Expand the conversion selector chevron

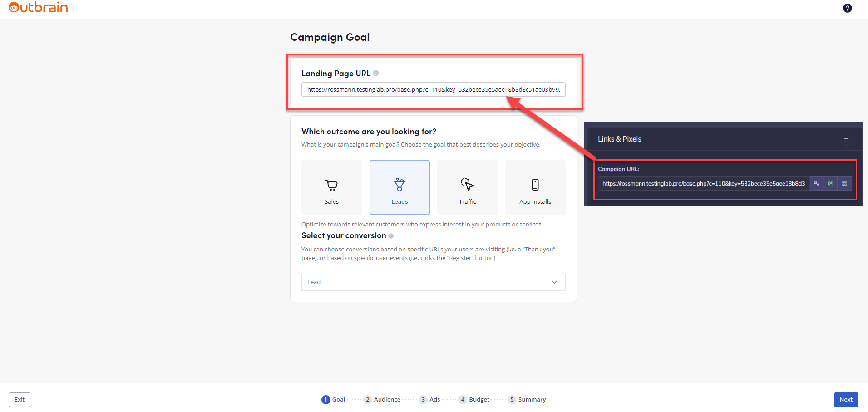pos(554,282)
